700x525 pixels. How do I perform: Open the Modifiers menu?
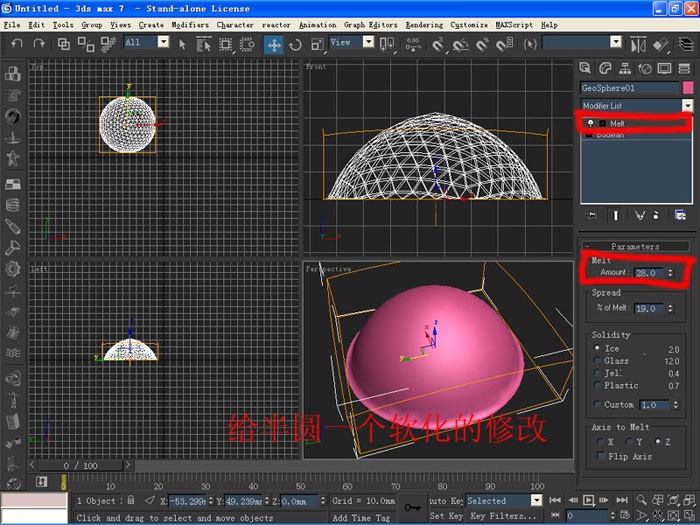190,25
